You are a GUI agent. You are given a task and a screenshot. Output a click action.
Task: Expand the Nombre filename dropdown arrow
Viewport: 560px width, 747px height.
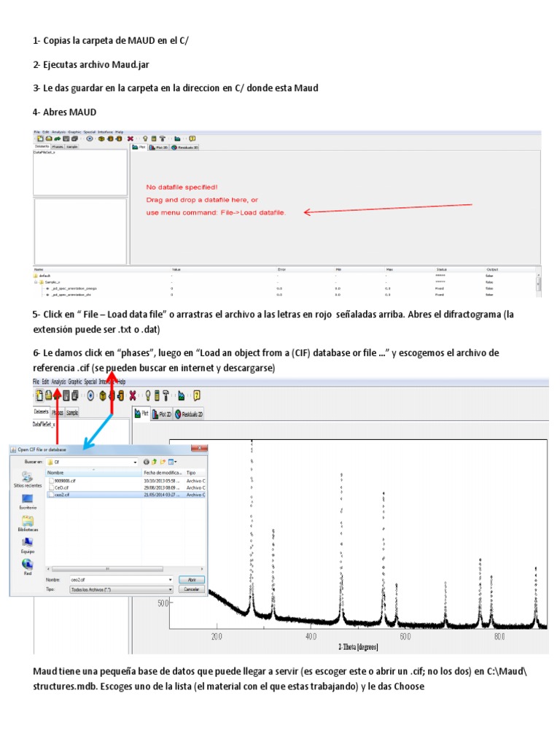click(x=170, y=580)
